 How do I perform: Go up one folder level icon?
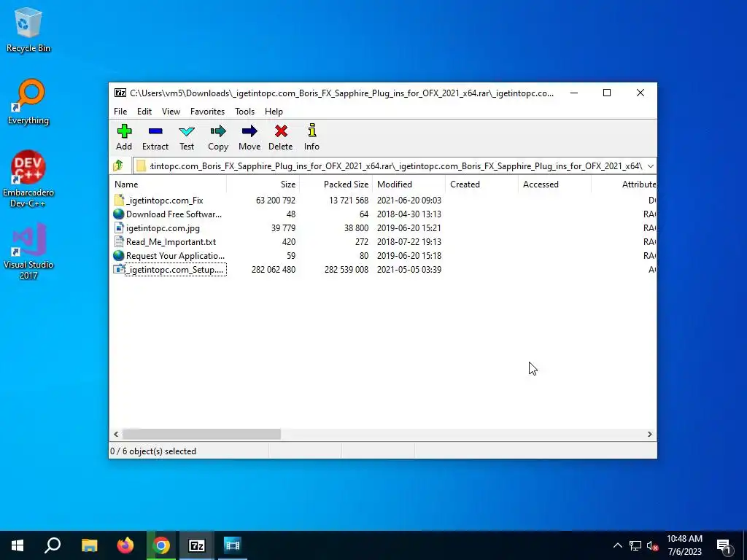coord(118,166)
